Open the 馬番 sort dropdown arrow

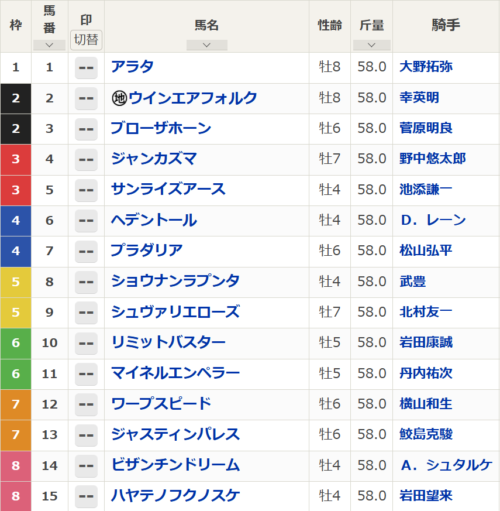[x=49, y=45]
